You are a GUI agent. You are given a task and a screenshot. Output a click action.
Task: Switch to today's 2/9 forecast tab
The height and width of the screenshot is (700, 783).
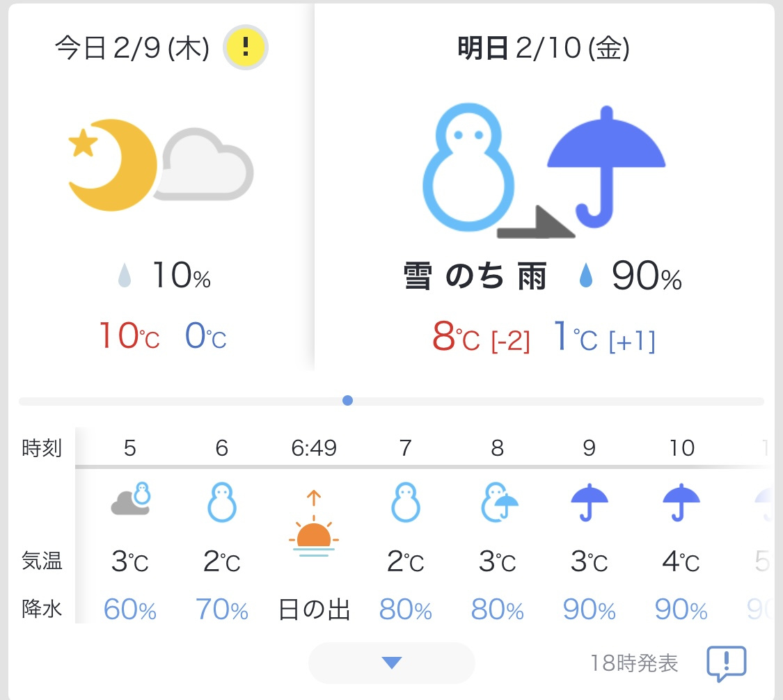(132, 49)
